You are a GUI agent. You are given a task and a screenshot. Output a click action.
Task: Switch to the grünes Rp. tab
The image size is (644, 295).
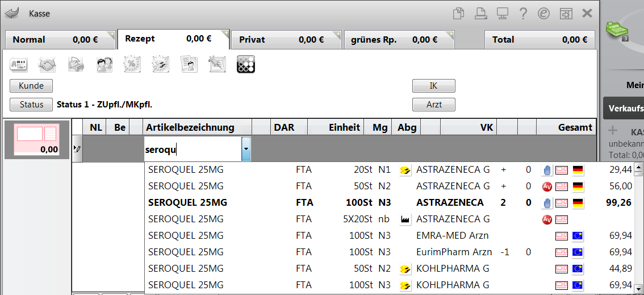pos(399,39)
